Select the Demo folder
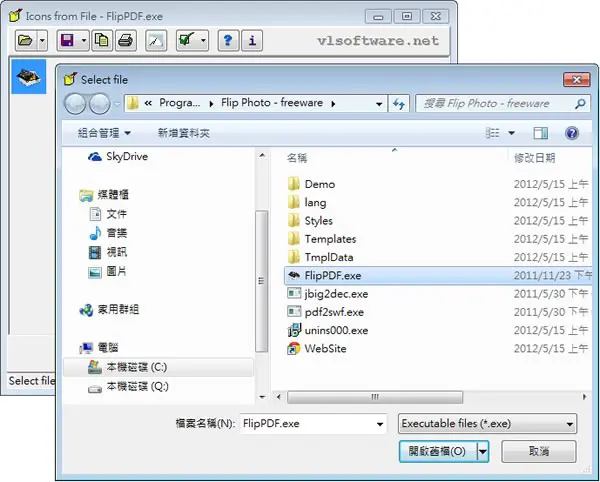This screenshot has height=482, width=600. pyautogui.click(x=312, y=184)
